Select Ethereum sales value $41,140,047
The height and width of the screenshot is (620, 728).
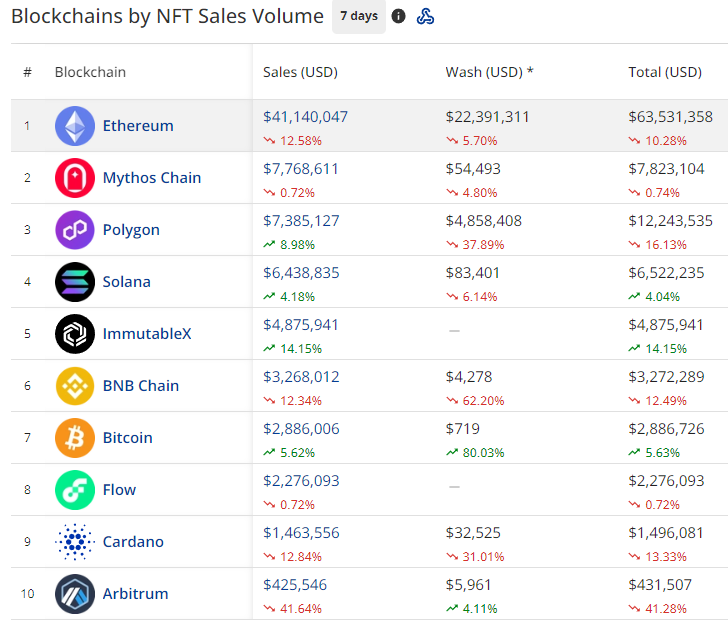point(305,117)
